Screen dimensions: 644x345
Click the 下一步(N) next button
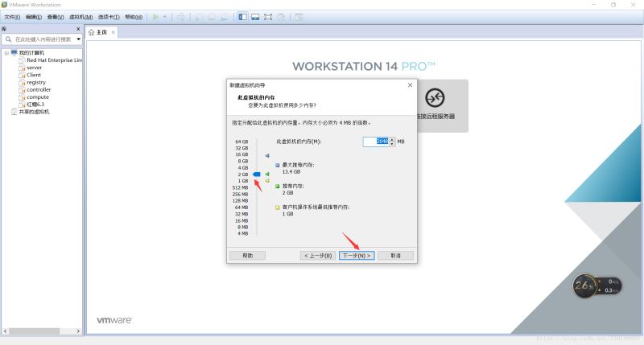357,256
